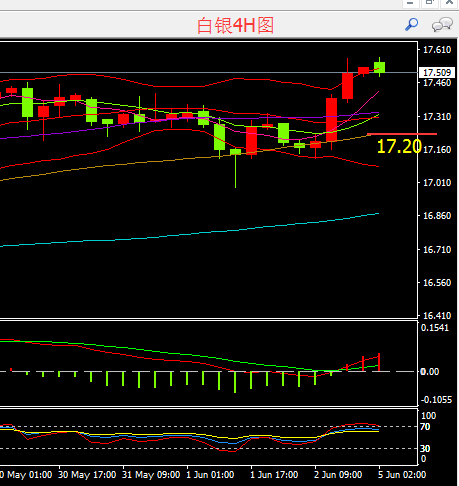Click the oscillator 70 level label

pyautogui.click(x=425, y=427)
